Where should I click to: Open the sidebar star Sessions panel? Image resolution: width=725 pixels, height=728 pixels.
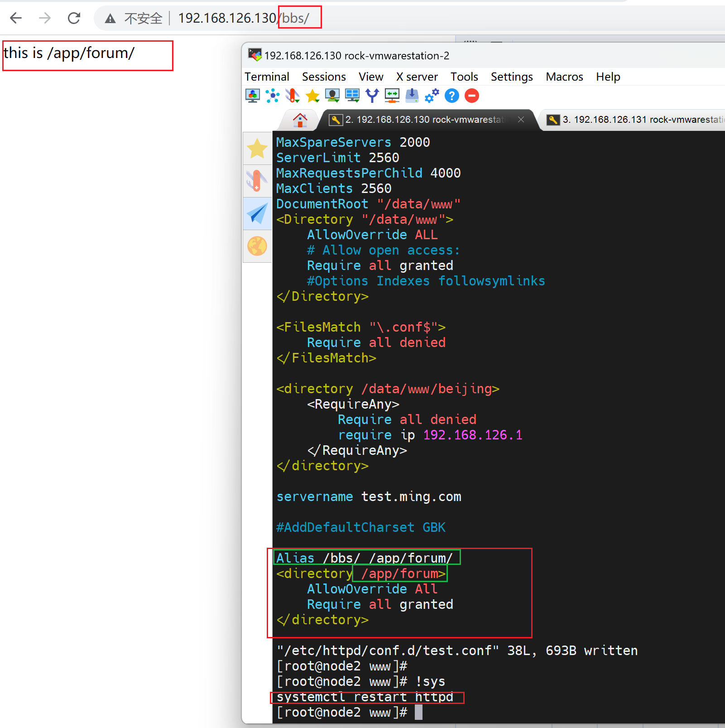click(x=257, y=149)
